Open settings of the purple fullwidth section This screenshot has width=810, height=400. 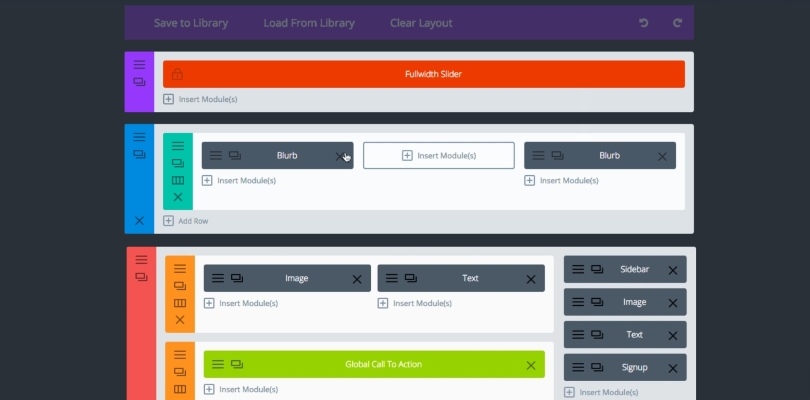pos(139,64)
